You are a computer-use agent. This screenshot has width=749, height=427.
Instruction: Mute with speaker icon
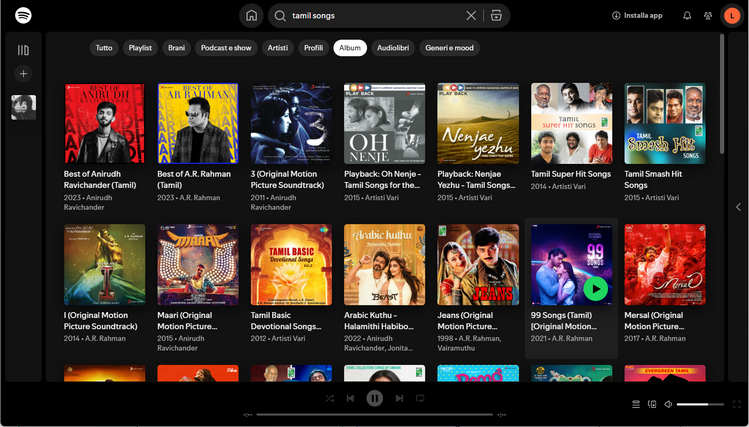pyautogui.click(x=668, y=404)
